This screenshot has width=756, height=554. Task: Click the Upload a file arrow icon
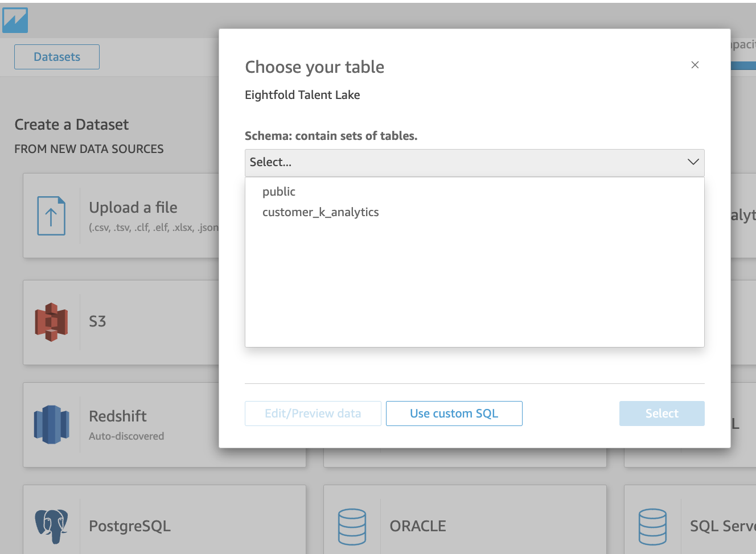click(51, 216)
